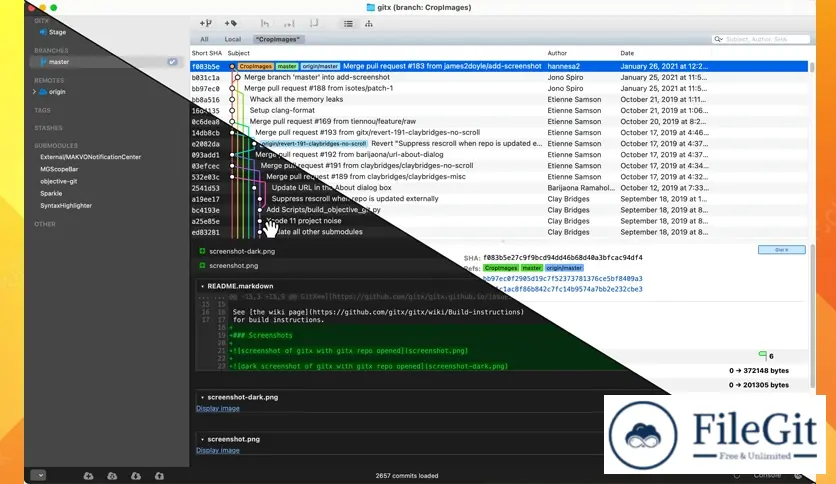The width and height of the screenshot is (836, 484).
Task: Click CropImages ref label in details pane
Action: pos(501,268)
